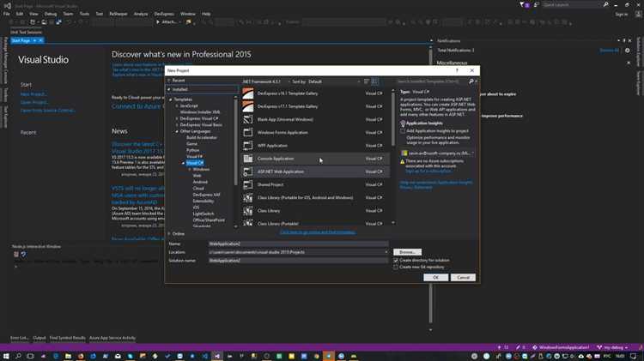Switch to the Output tab
Screen dimensions: 644x361
[39, 338]
